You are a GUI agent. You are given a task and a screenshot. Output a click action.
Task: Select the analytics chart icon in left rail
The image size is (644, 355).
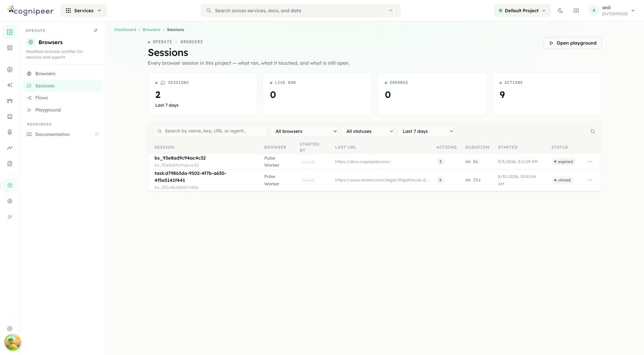click(10, 148)
